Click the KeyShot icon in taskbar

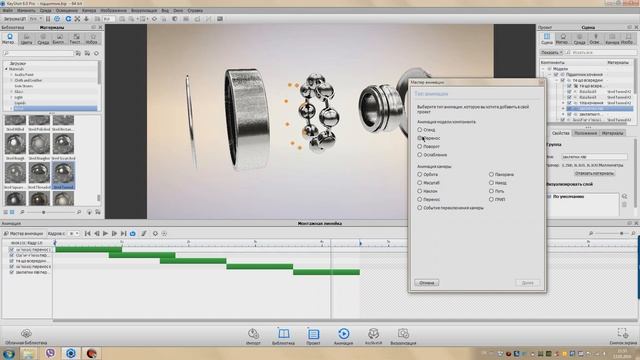pyautogui.click(x=70, y=353)
